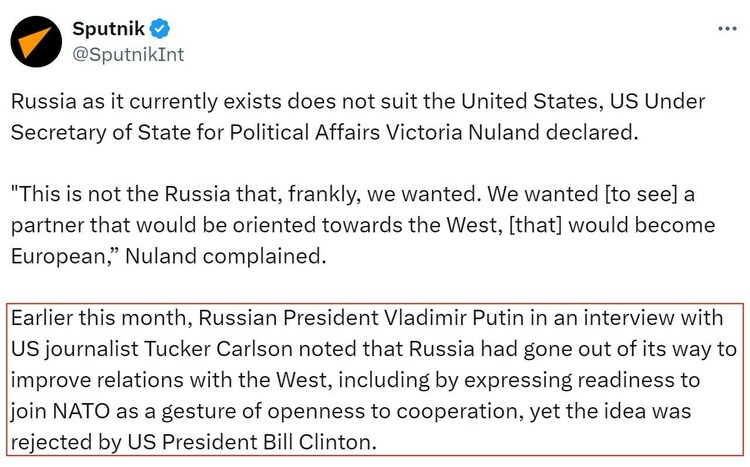
Task: Click "Earlier this month" in highlighted paragraph
Action: tap(99, 318)
